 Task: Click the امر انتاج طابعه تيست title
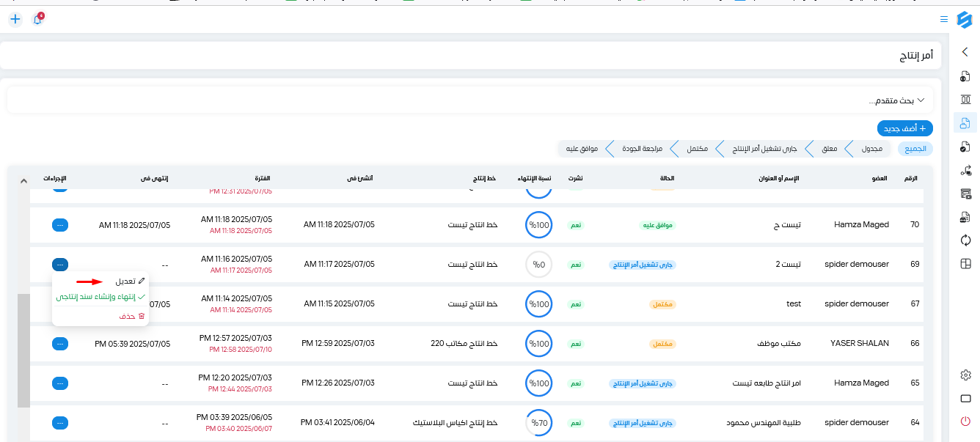[x=767, y=383]
